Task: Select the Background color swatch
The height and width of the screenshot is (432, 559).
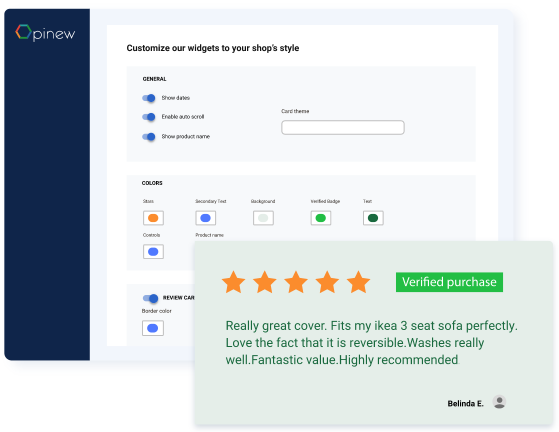Action: (x=263, y=218)
